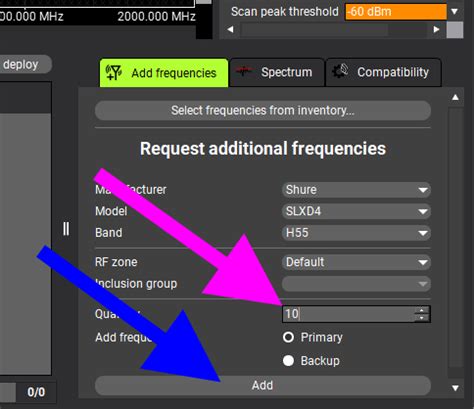474x409 pixels.
Task: Click the 0/0 counter in status area
Action: pyautogui.click(x=36, y=392)
